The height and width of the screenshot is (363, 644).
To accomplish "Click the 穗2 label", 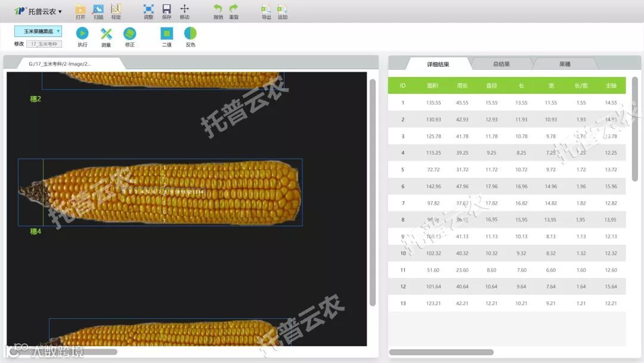I will pyautogui.click(x=35, y=99).
